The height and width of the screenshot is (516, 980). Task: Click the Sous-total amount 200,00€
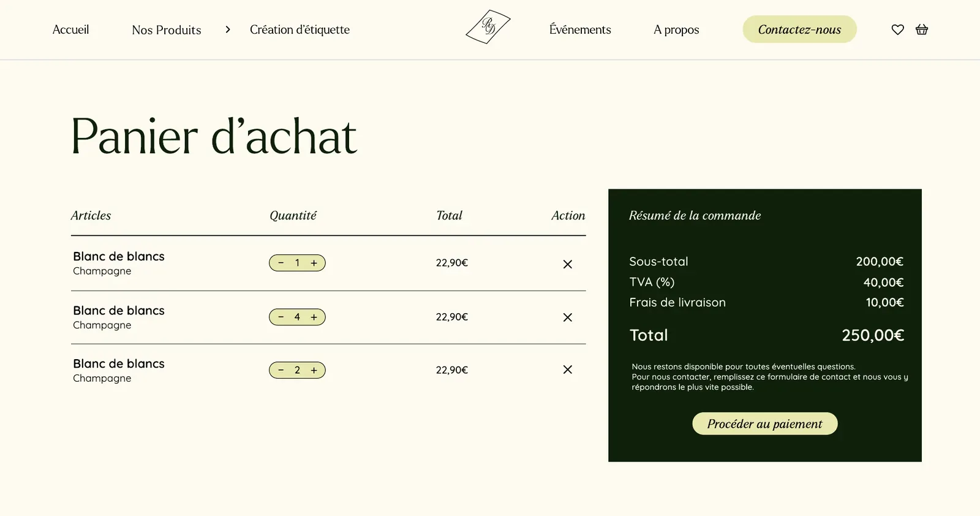coord(880,262)
